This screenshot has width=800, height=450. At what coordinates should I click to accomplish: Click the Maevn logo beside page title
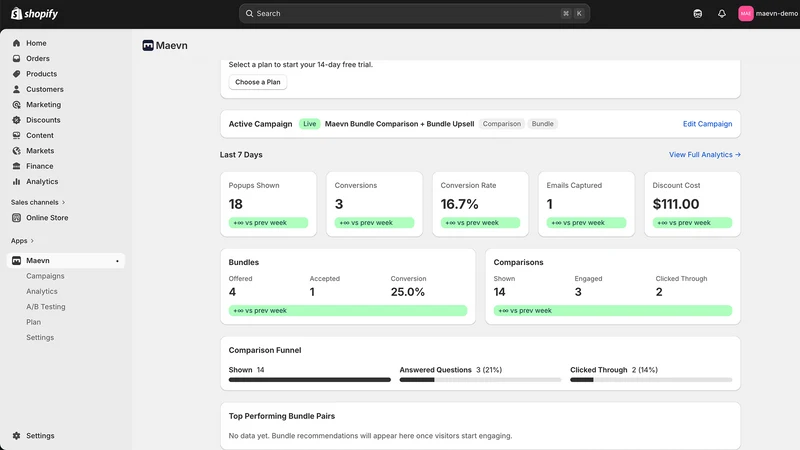pos(148,46)
